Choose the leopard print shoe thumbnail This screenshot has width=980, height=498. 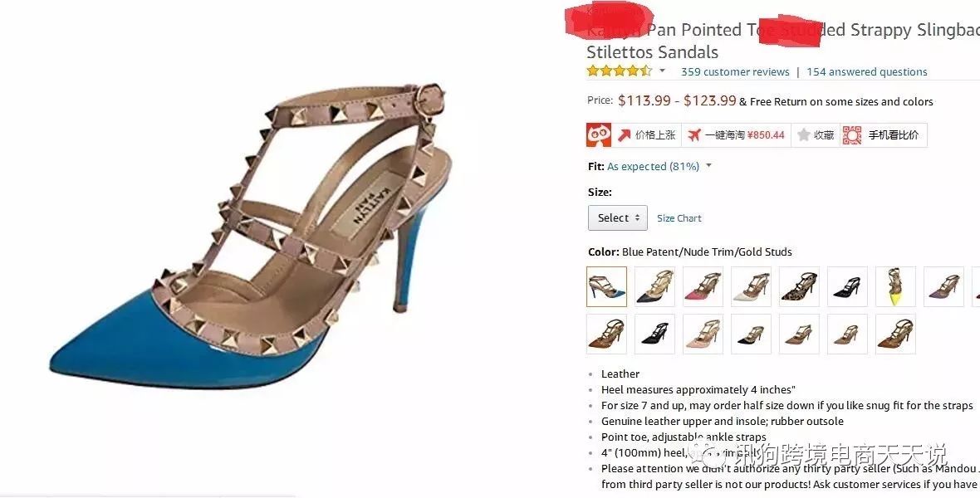point(799,286)
